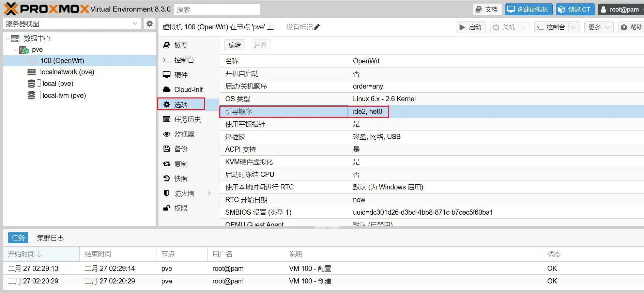Click the 启动 start button
This screenshot has width=644, height=293.
click(x=471, y=27)
